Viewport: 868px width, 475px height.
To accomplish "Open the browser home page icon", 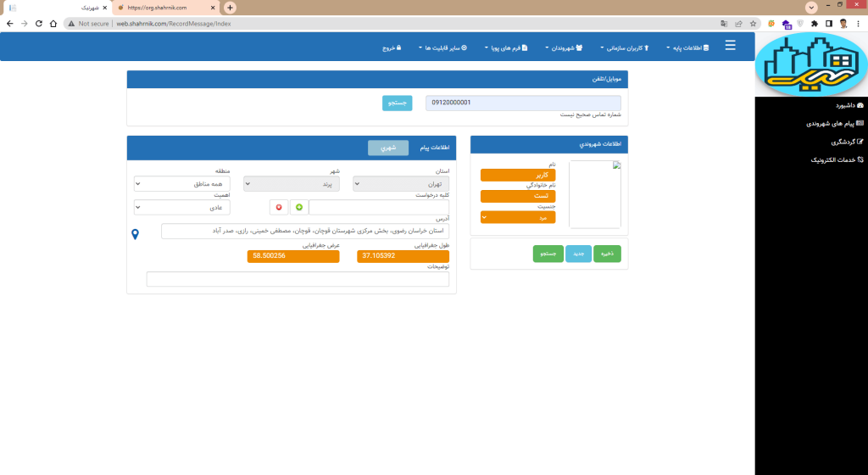I will [53, 24].
